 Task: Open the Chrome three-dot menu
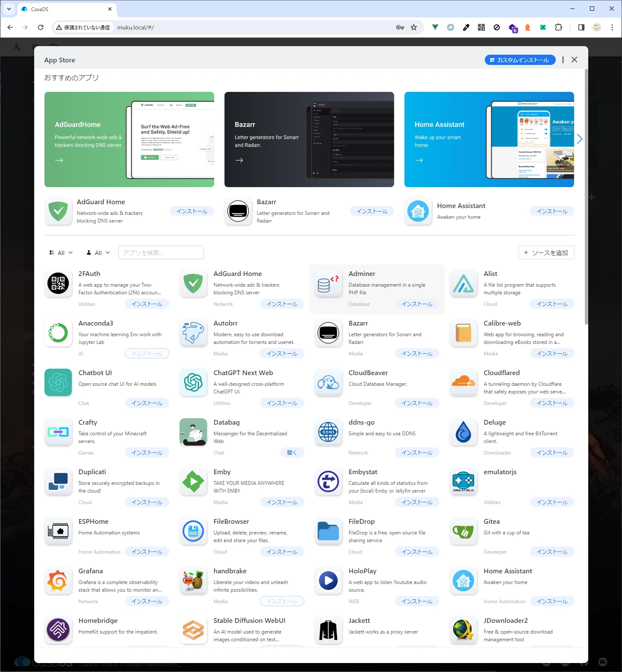pos(612,27)
